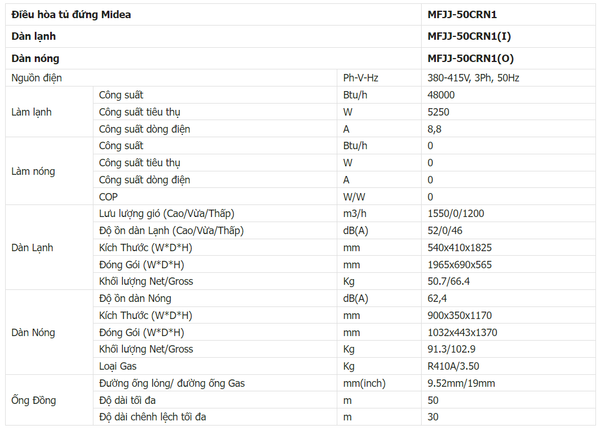Click the 900x350x1170 dimension value
The image size is (600, 430).
click(x=461, y=316)
